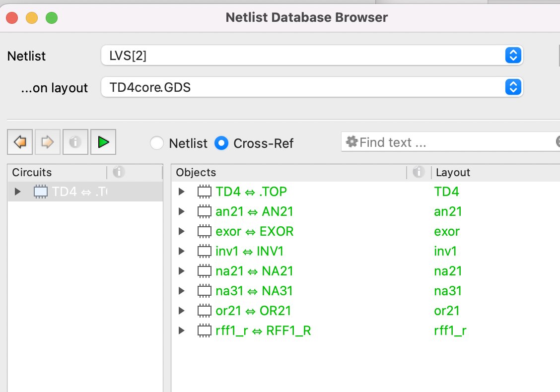This screenshot has height=392, width=560.
Task: Click the na31 entry in the Layout column
Action: click(448, 291)
